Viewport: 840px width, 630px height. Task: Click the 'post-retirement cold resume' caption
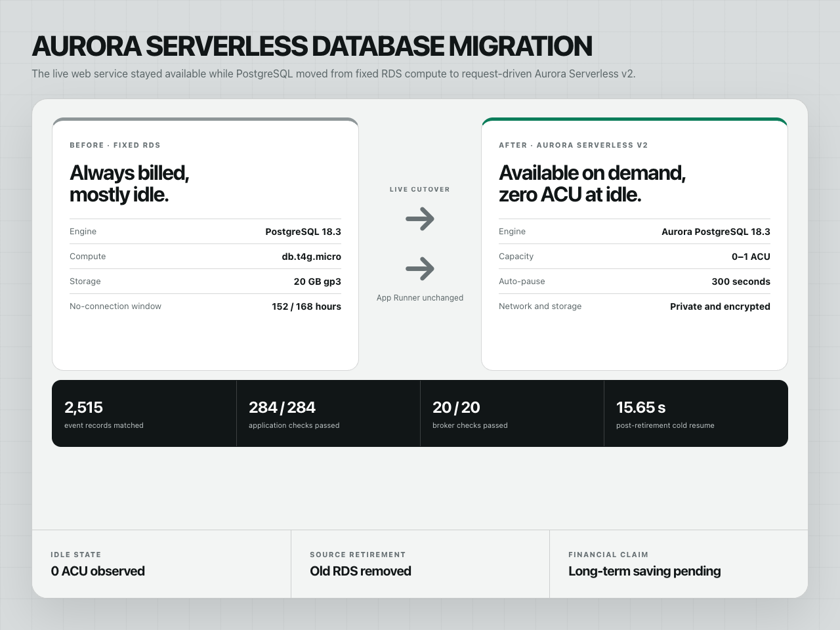coord(665,425)
